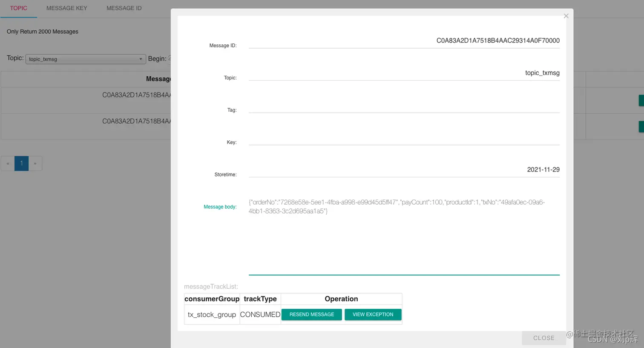644x348 pixels.
Task: Close the message detail dialog with X icon
Action: click(566, 16)
